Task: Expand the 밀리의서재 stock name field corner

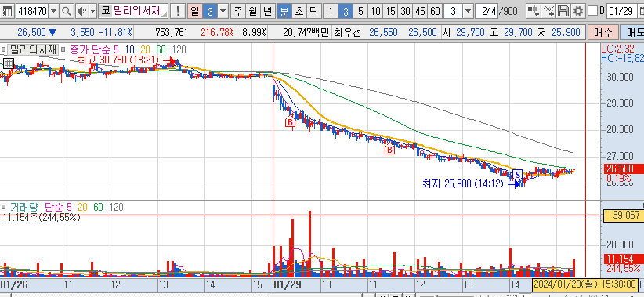Action: [x=165, y=14]
